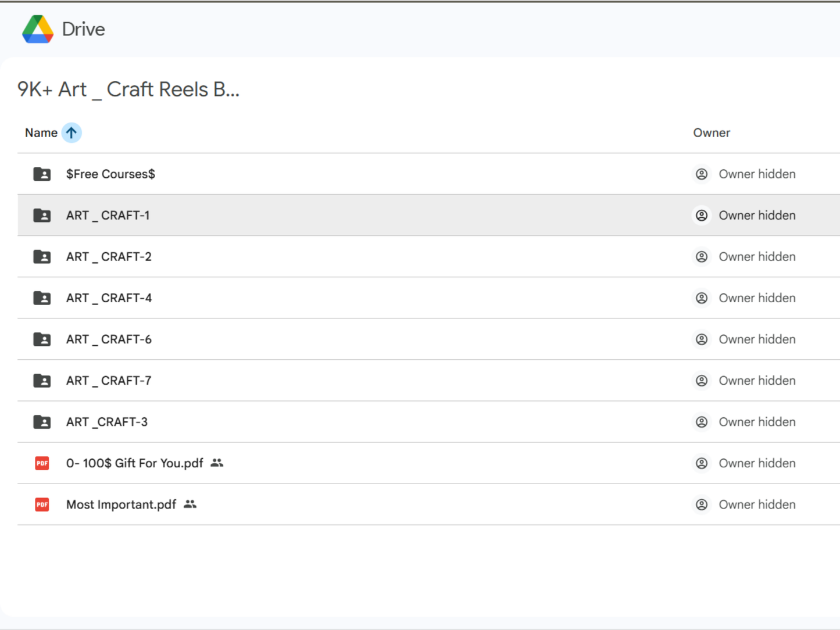The height and width of the screenshot is (630, 840).
Task: Click owner avatar icon in ART _ CRAFT-7 row
Action: pos(702,380)
